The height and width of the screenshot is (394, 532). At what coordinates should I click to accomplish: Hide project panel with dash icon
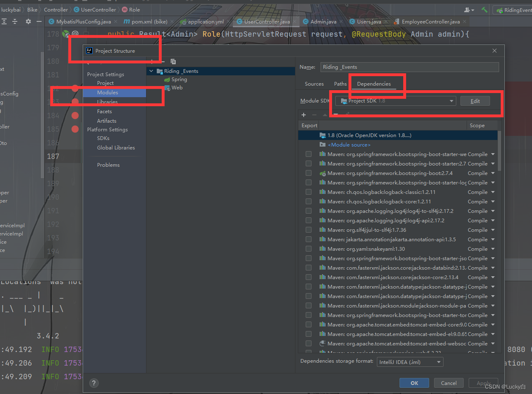coord(39,21)
